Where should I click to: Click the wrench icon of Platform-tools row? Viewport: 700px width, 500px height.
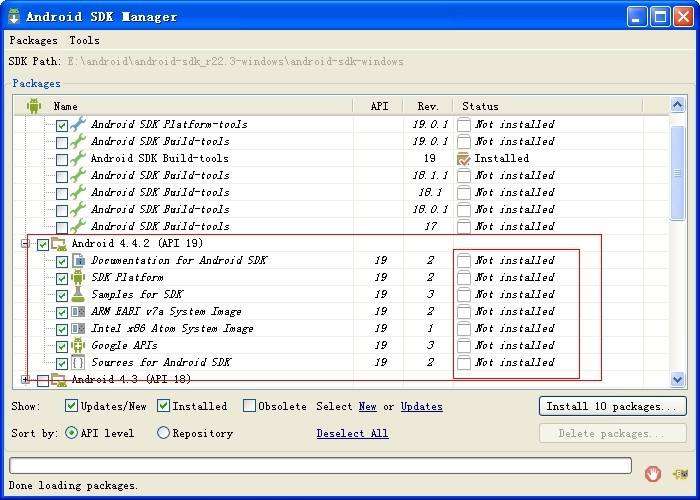[78, 124]
